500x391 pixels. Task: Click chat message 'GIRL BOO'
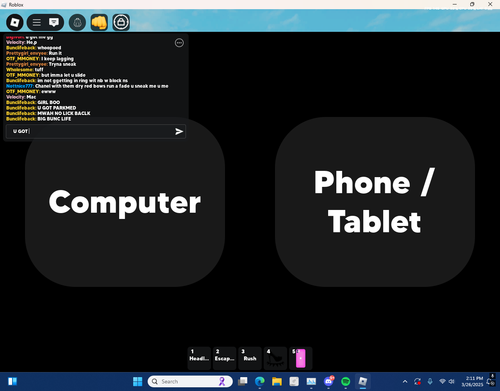point(49,103)
